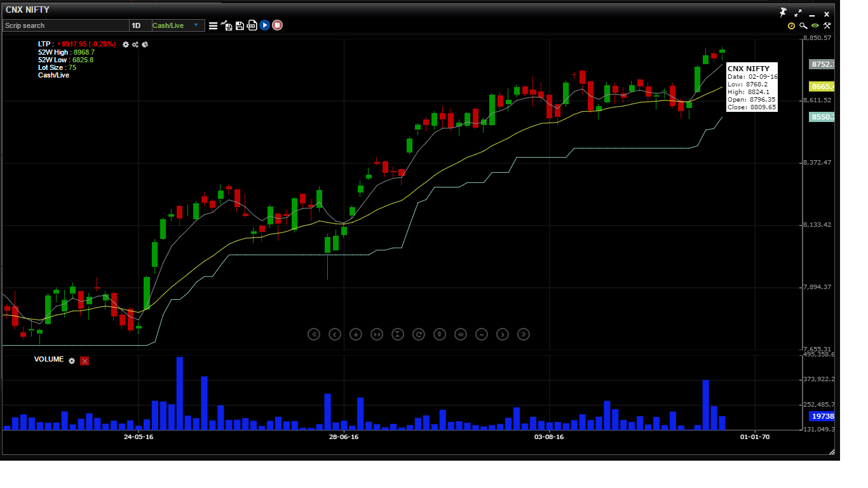The image size is (868, 488).
Task: Pin the CNX NIFTY chart window
Action: click(783, 13)
